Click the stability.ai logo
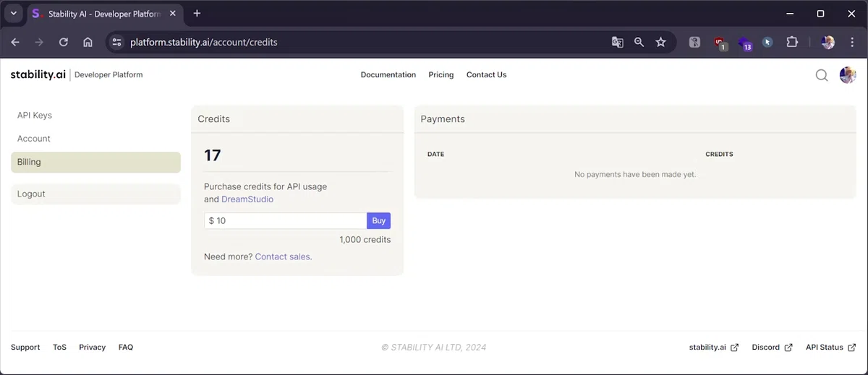868x375 pixels. pos(38,74)
